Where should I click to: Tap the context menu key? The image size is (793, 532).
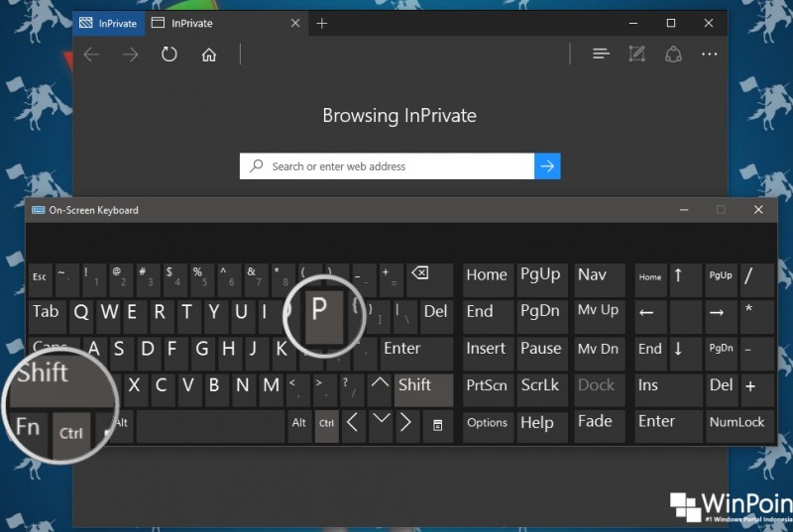(x=437, y=427)
